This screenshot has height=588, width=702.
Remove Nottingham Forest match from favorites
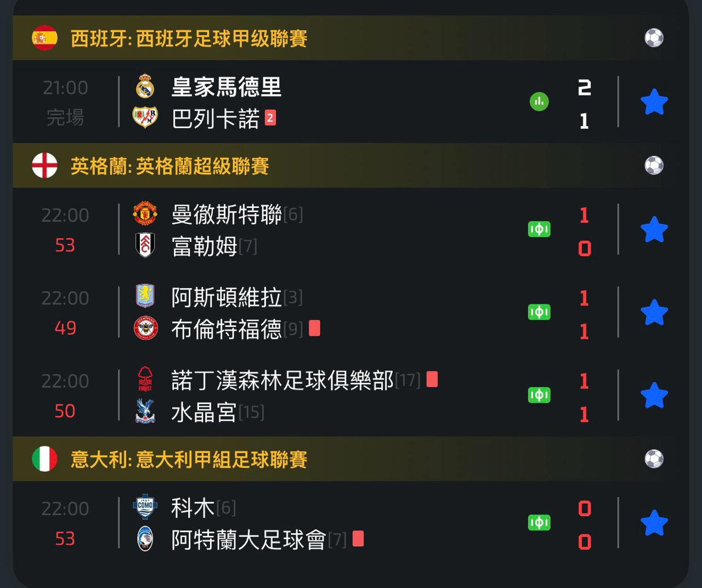(x=654, y=395)
